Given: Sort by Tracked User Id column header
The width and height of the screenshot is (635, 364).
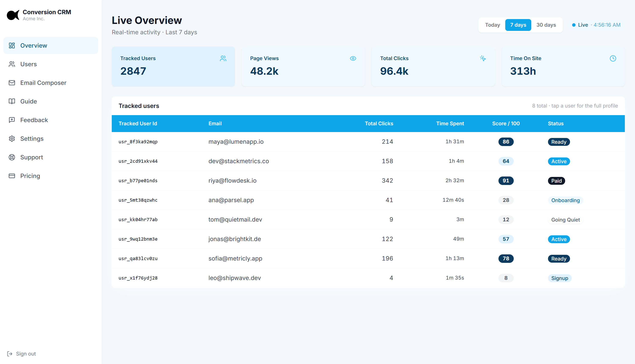Looking at the screenshot, I should coord(138,124).
